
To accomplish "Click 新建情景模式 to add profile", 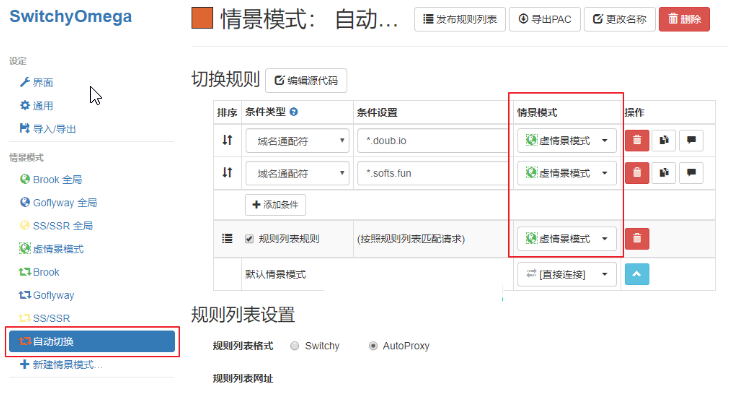I will coord(61,365).
